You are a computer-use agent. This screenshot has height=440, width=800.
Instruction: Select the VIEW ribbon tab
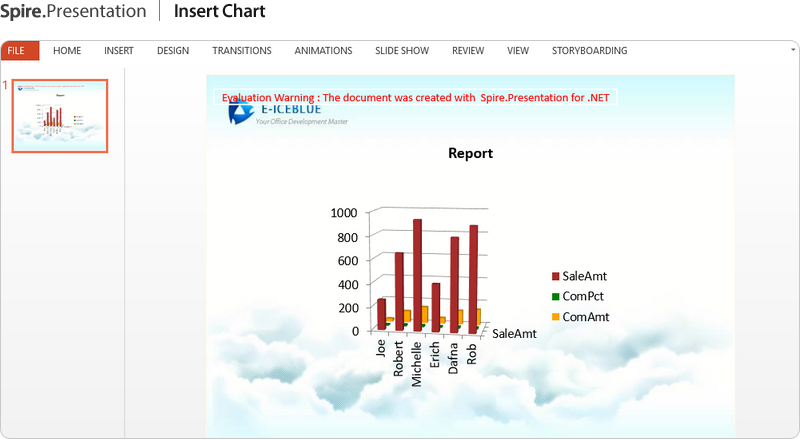pos(518,51)
